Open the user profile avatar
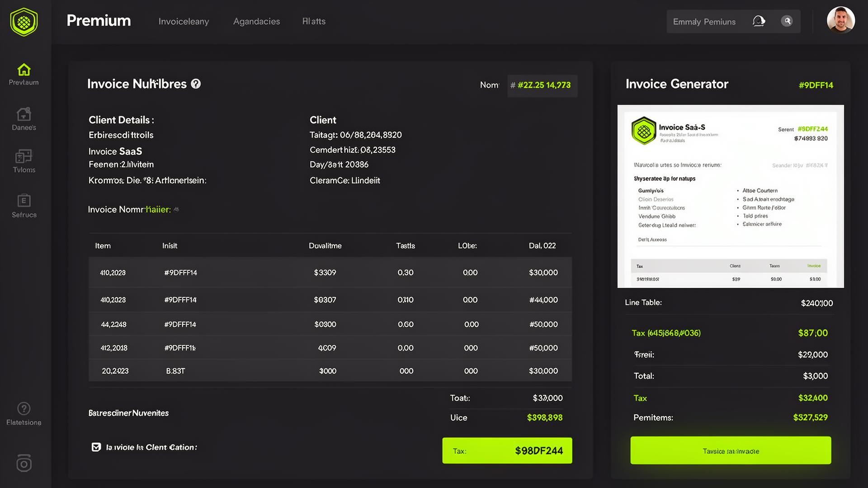Image resolution: width=868 pixels, height=488 pixels. click(x=841, y=20)
